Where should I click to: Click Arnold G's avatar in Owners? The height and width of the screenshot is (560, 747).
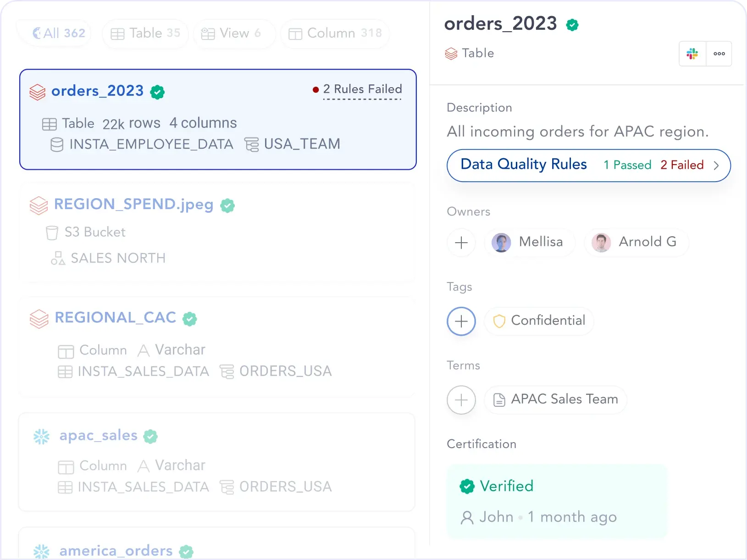(601, 243)
